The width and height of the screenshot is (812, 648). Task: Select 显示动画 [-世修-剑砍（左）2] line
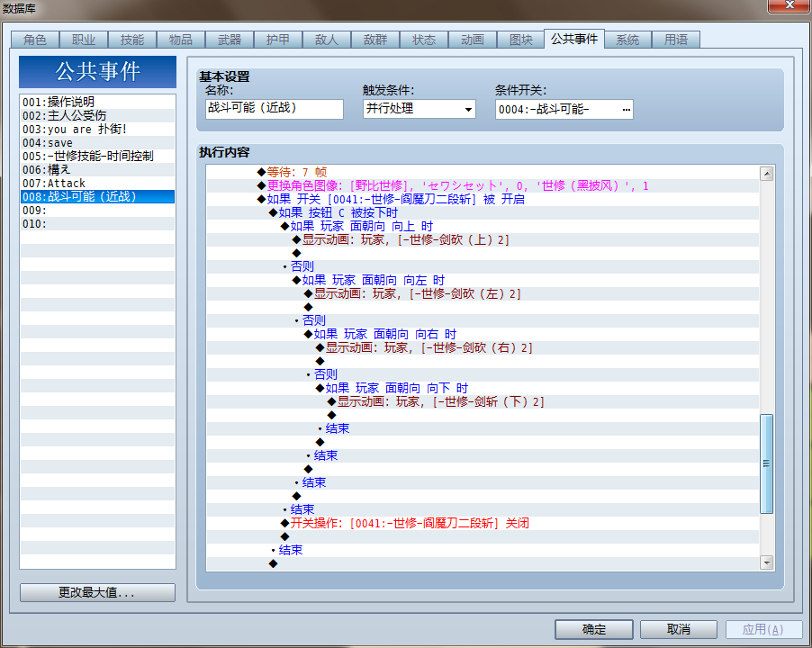click(x=483, y=293)
